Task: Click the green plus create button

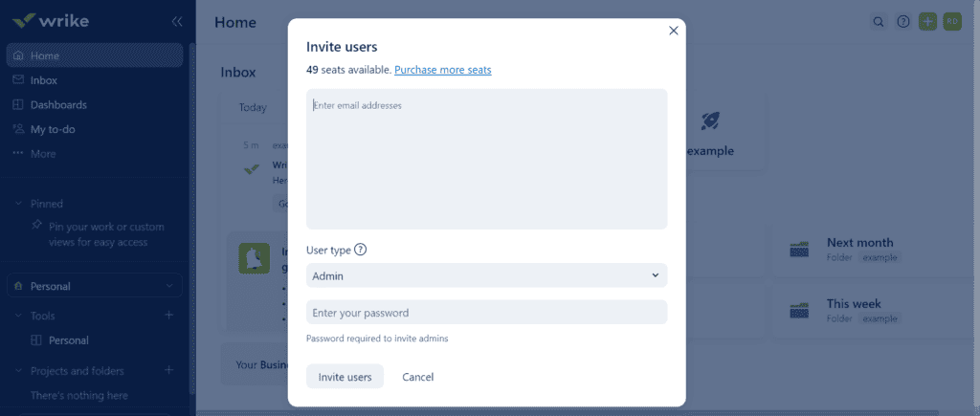Action: (x=927, y=22)
